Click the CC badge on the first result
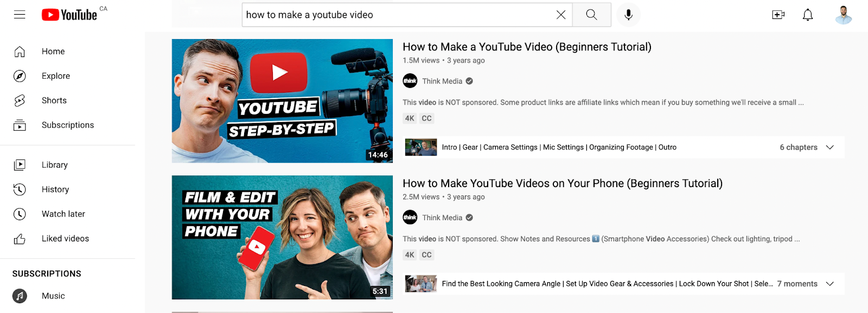This screenshot has width=868, height=313. tap(427, 118)
